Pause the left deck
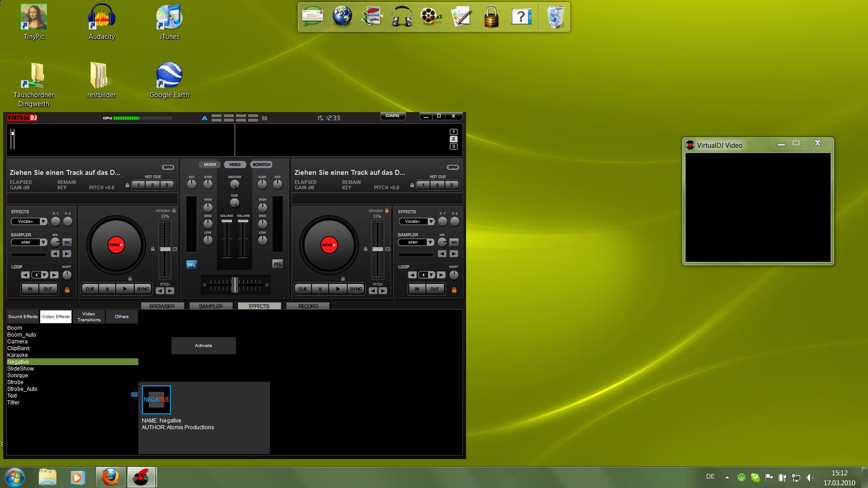The width and height of the screenshot is (868, 488). pos(107,289)
